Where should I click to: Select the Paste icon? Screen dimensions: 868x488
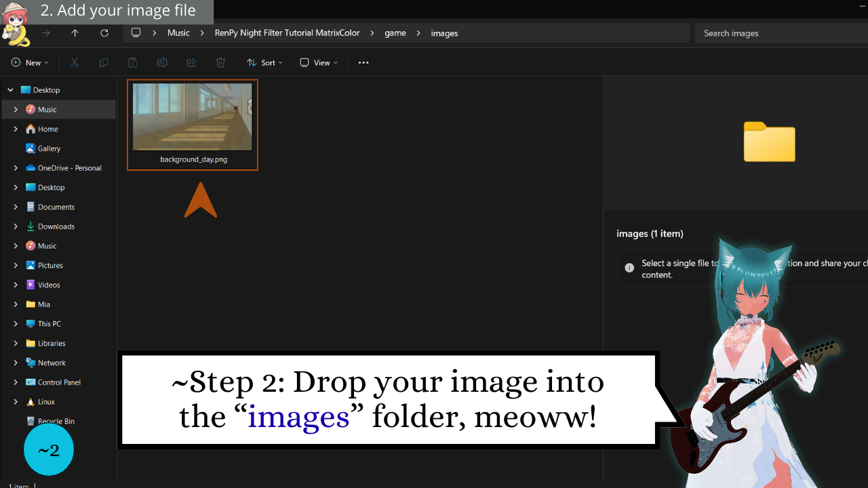click(133, 62)
